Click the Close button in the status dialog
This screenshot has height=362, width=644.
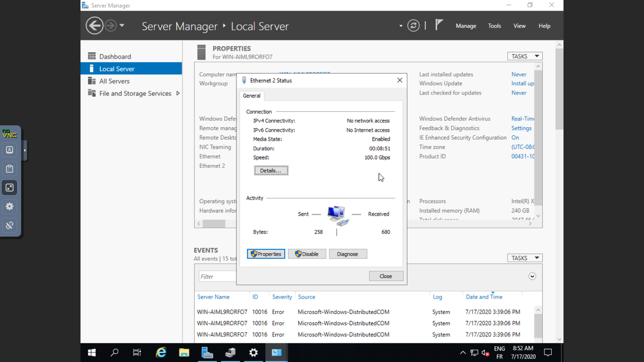(386, 276)
